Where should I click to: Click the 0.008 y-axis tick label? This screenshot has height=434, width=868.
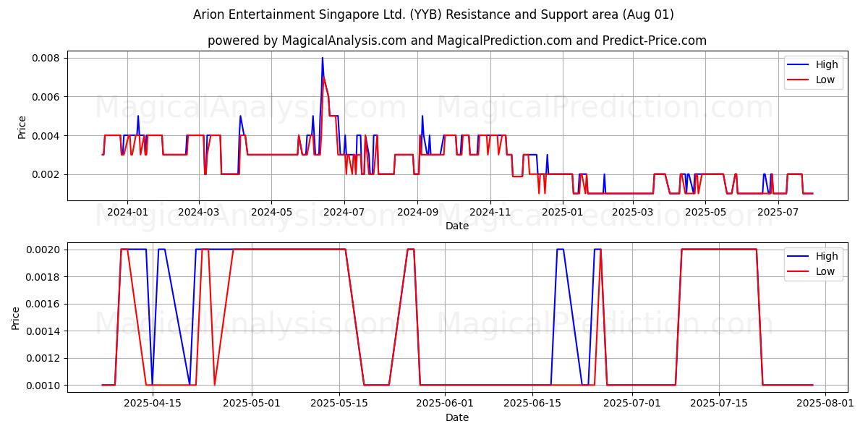coord(47,58)
